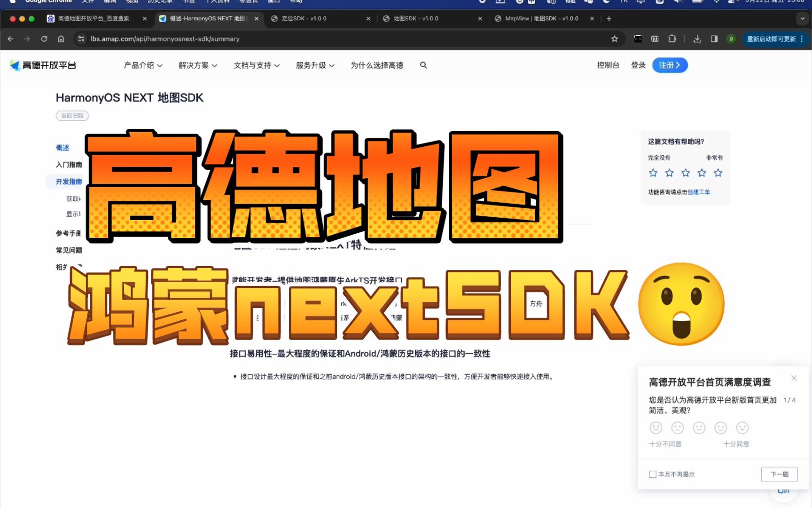Open the green profile avatar
This screenshot has width=812, height=508.
[731, 39]
